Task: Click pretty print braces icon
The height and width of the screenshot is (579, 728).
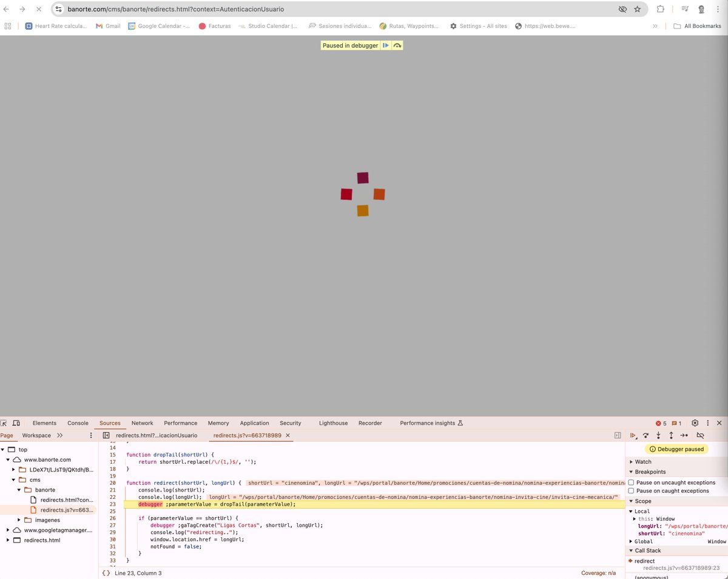Action: (x=106, y=573)
